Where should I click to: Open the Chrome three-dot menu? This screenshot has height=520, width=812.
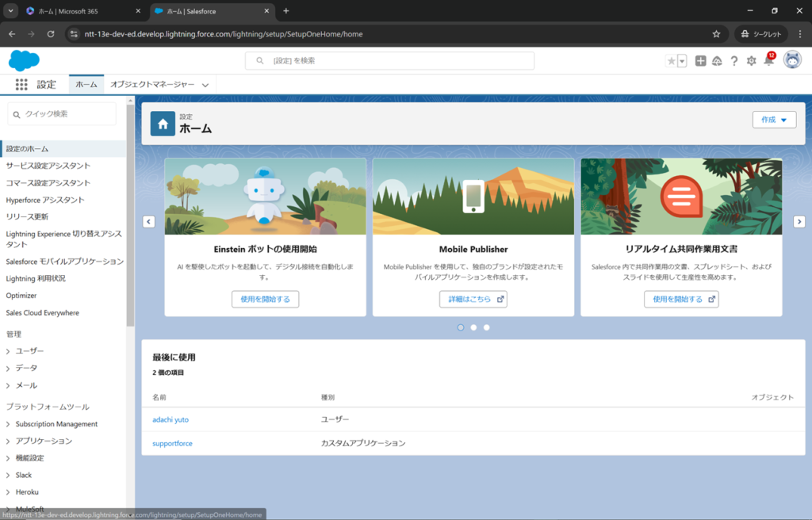point(800,34)
